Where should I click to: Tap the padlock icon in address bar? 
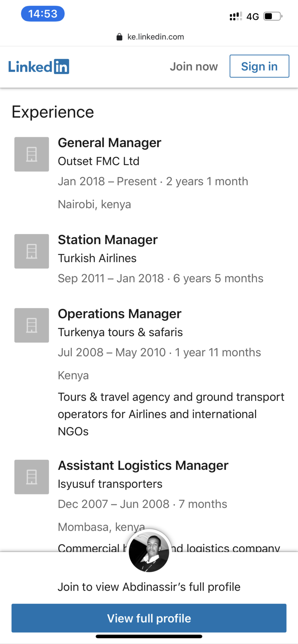point(119,37)
